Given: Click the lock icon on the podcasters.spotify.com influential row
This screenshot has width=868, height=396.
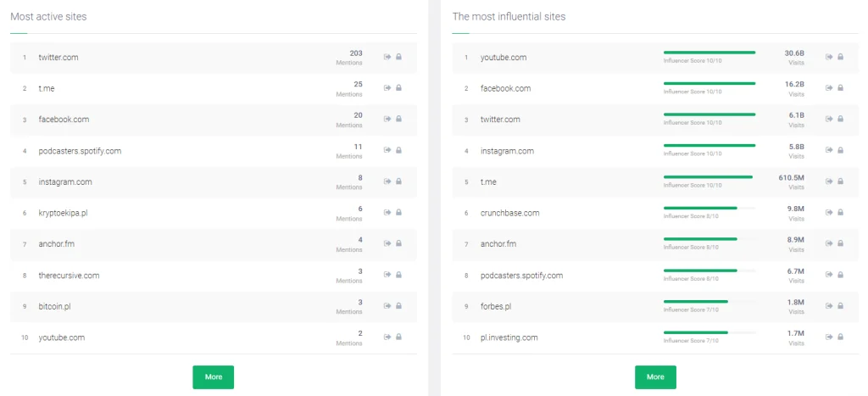Looking at the screenshot, I should pyautogui.click(x=840, y=274).
